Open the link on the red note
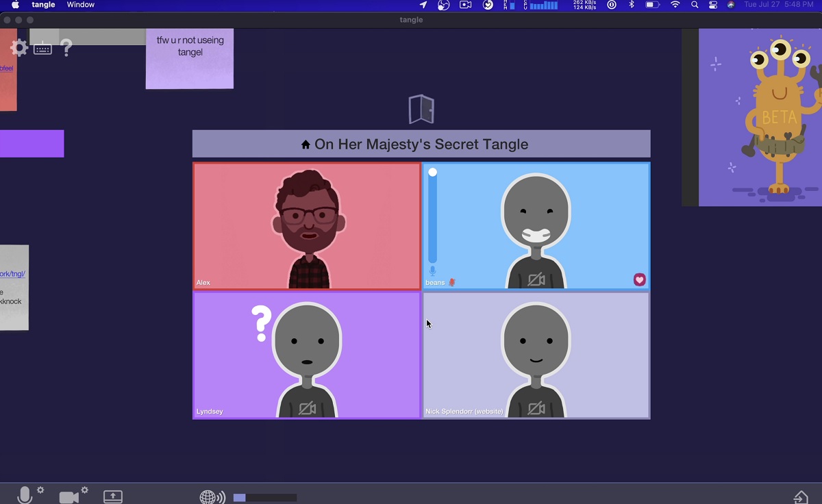The height and width of the screenshot is (504, 822). 6,68
